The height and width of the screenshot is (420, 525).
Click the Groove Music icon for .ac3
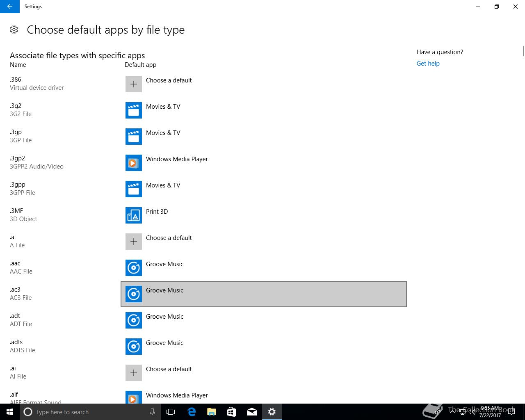(134, 294)
